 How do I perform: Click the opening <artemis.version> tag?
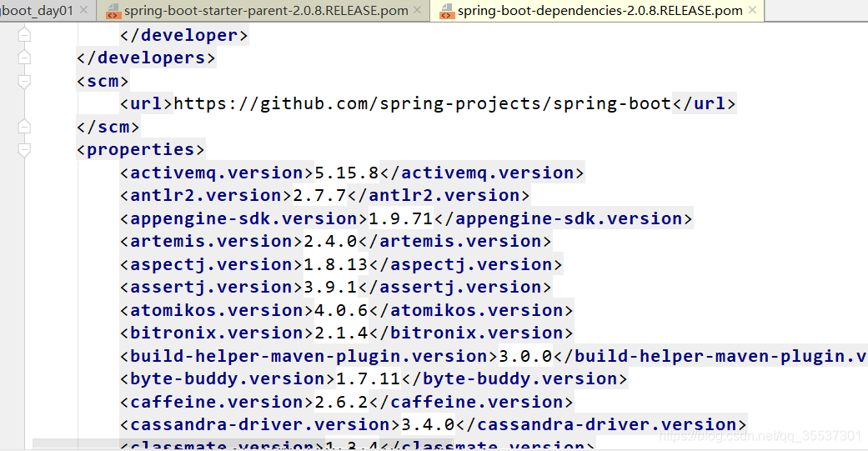[212, 242]
